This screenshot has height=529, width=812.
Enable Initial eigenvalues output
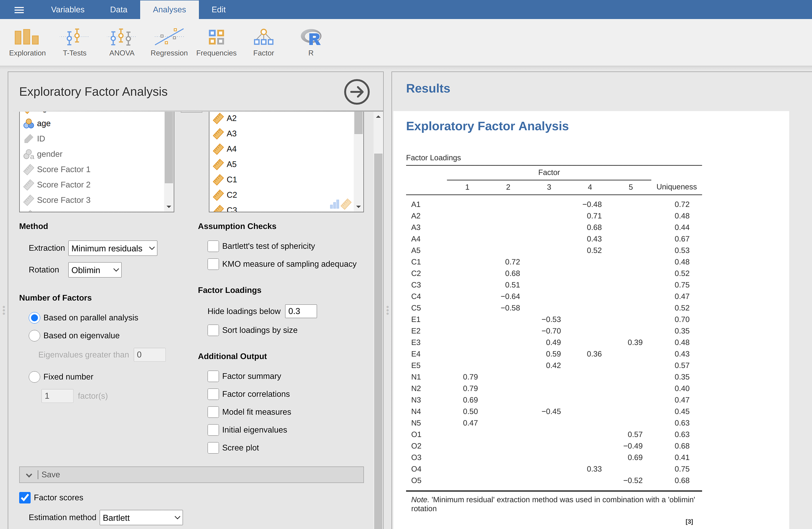pos(213,430)
